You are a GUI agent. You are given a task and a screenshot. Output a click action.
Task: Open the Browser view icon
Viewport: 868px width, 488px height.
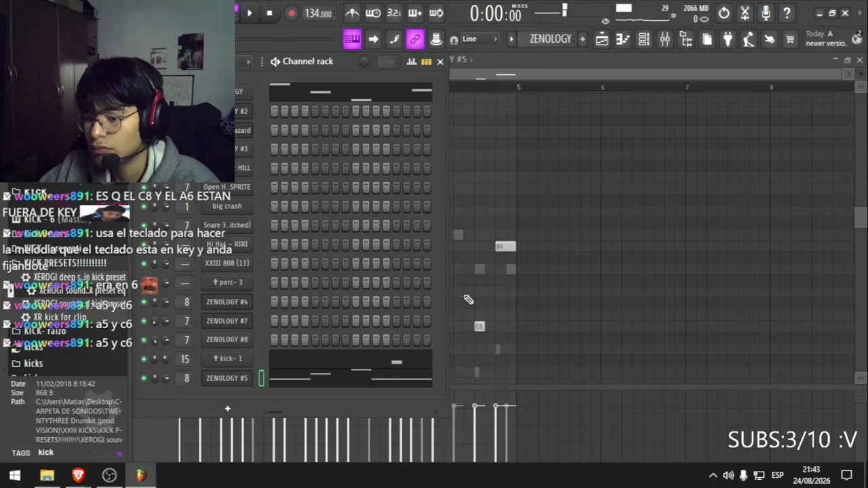(x=686, y=39)
